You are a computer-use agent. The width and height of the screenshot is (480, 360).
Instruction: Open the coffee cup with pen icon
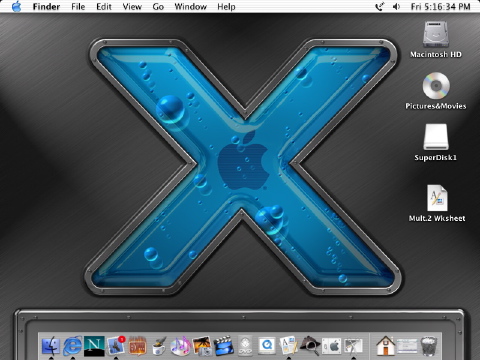click(159, 346)
